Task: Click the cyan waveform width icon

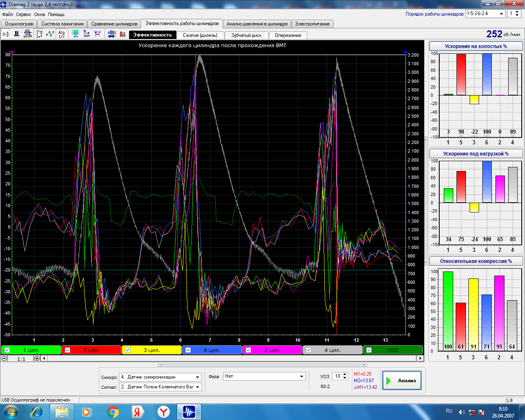Action: tap(75, 34)
